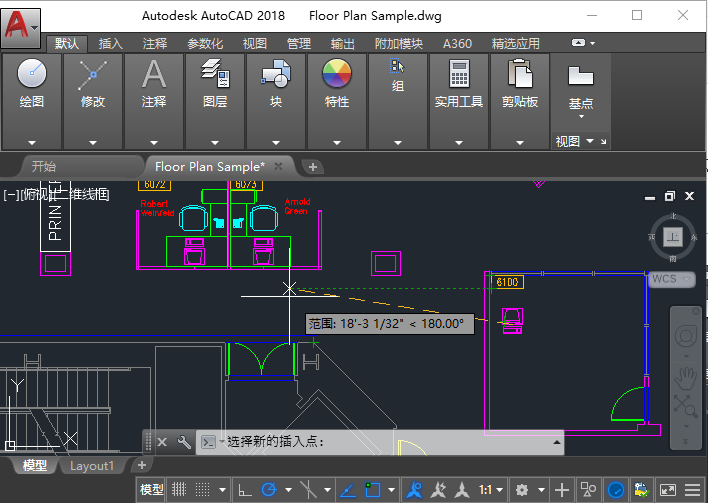Click the ViewCube 上 (Top) face
The width and height of the screenshot is (708, 503).
pos(673,237)
